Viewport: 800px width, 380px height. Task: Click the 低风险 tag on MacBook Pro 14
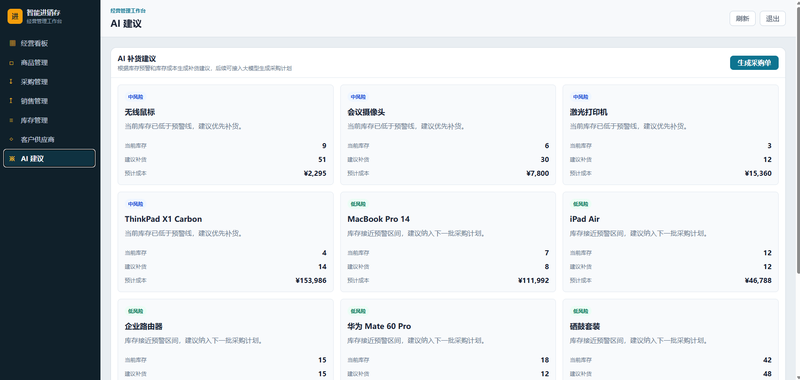tap(358, 204)
